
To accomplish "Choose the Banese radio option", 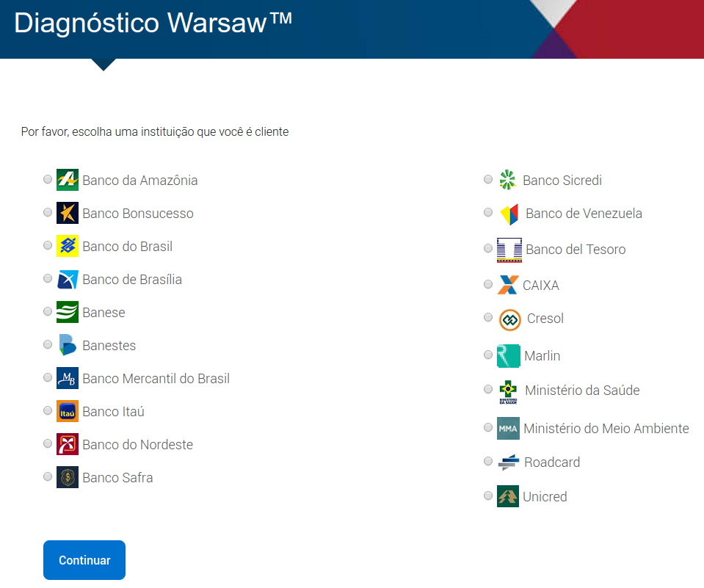I will click(48, 311).
